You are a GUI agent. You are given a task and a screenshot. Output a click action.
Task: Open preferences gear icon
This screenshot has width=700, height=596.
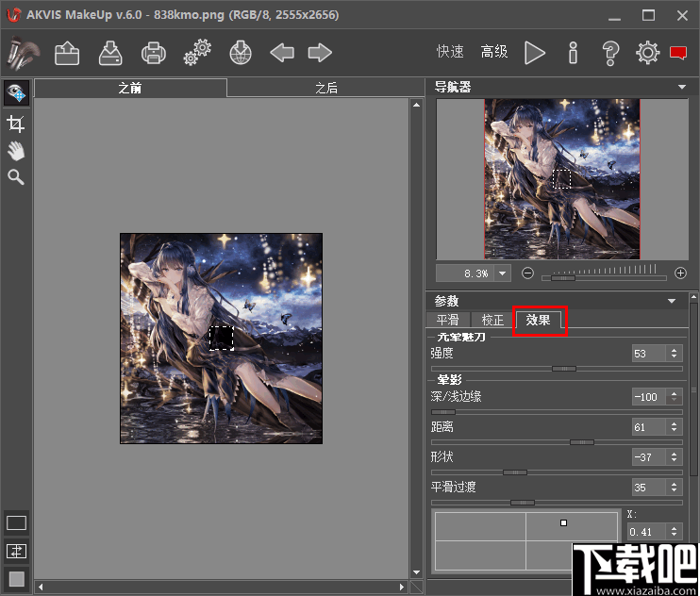(647, 53)
